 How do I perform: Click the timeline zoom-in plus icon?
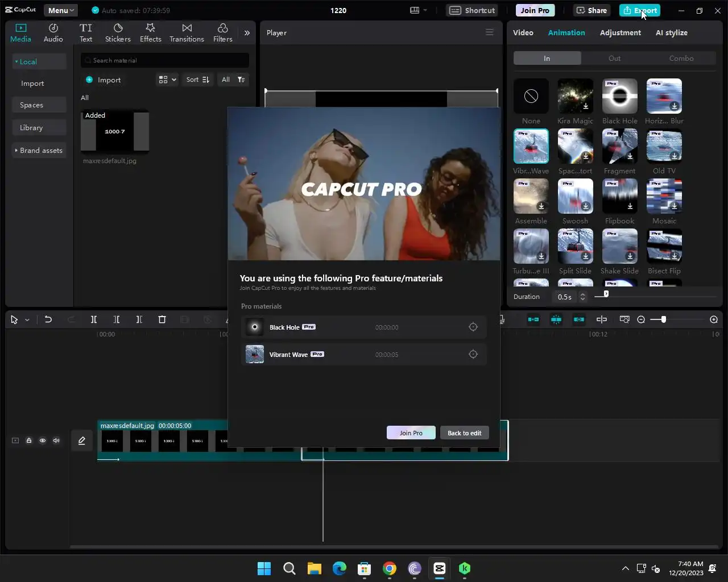click(714, 319)
